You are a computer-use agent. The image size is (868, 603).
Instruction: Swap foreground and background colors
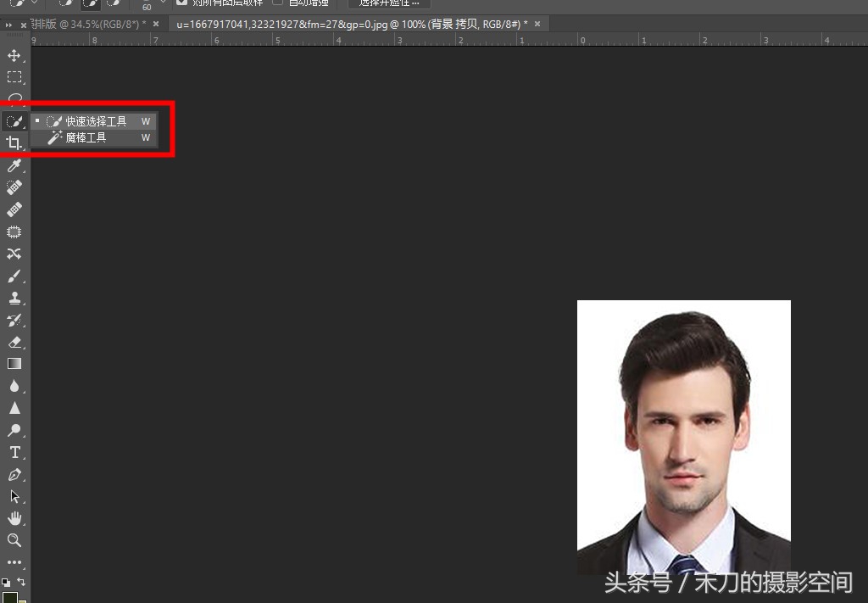(x=22, y=582)
